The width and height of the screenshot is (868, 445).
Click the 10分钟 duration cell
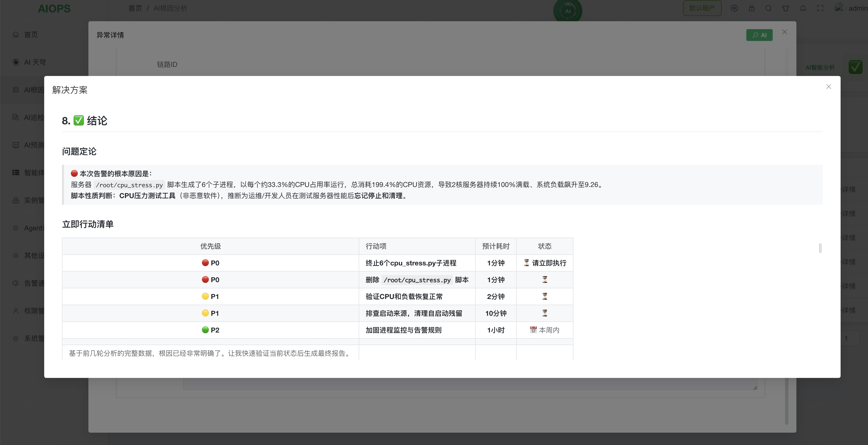pyautogui.click(x=496, y=313)
